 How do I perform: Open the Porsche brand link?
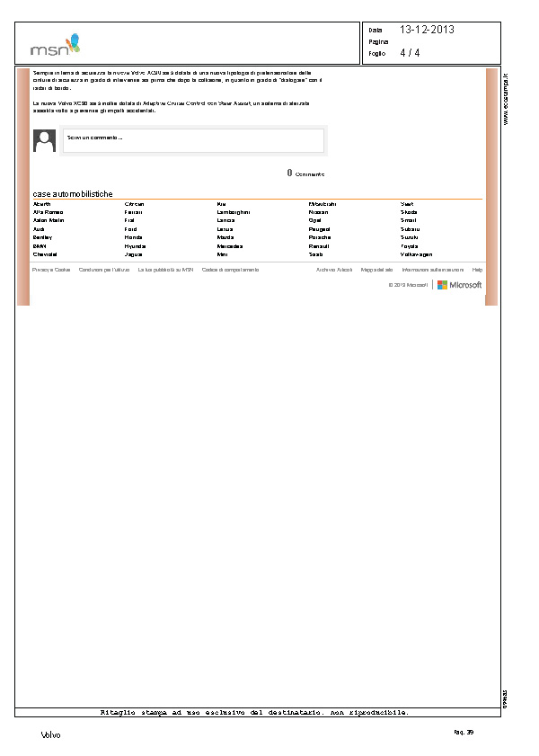(x=320, y=237)
